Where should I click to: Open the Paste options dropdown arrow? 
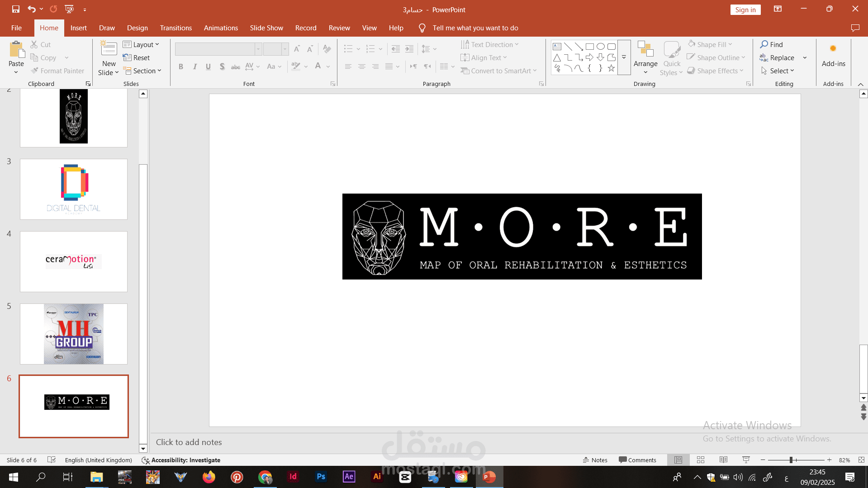(16, 72)
